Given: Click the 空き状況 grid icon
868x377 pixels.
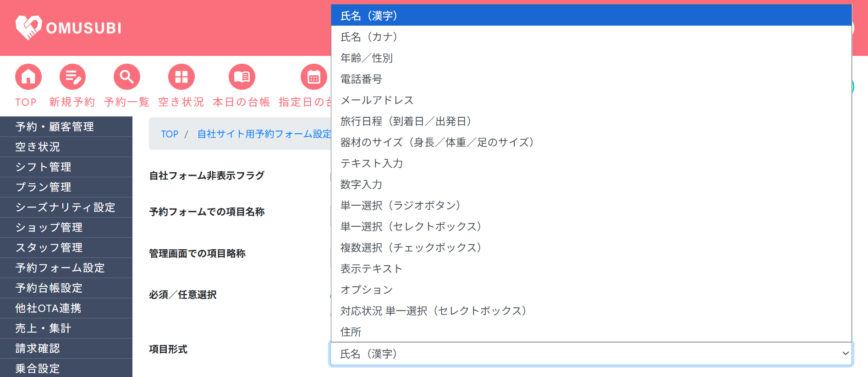Looking at the screenshot, I should (181, 77).
